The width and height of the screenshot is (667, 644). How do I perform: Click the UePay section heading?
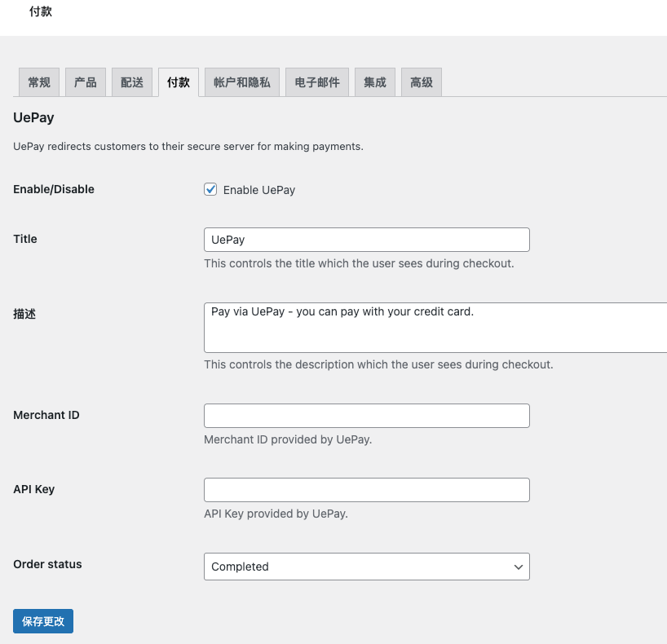tap(33, 118)
